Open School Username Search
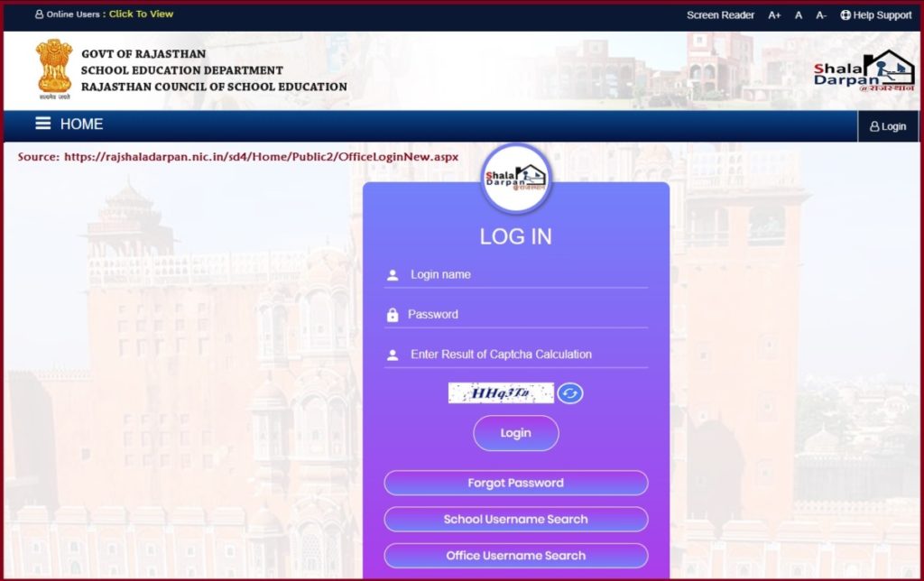This screenshot has width=924, height=581. click(515, 519)
